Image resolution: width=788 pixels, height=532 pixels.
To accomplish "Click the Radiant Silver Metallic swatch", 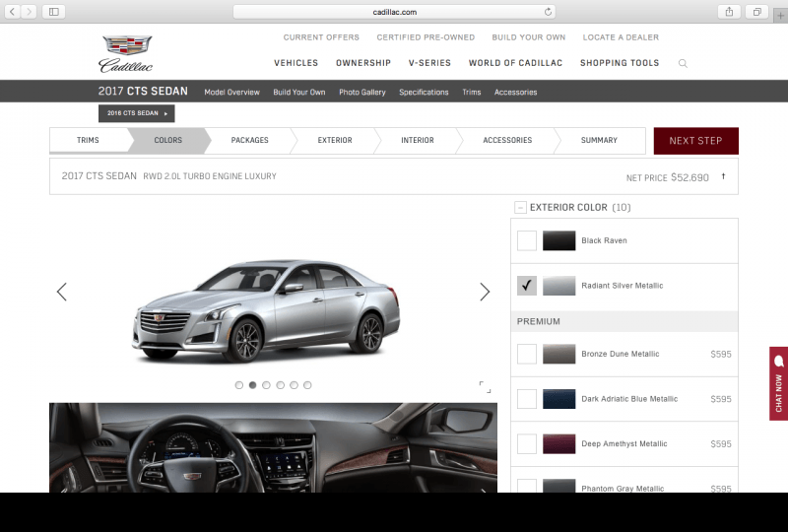I will point(558,286).
